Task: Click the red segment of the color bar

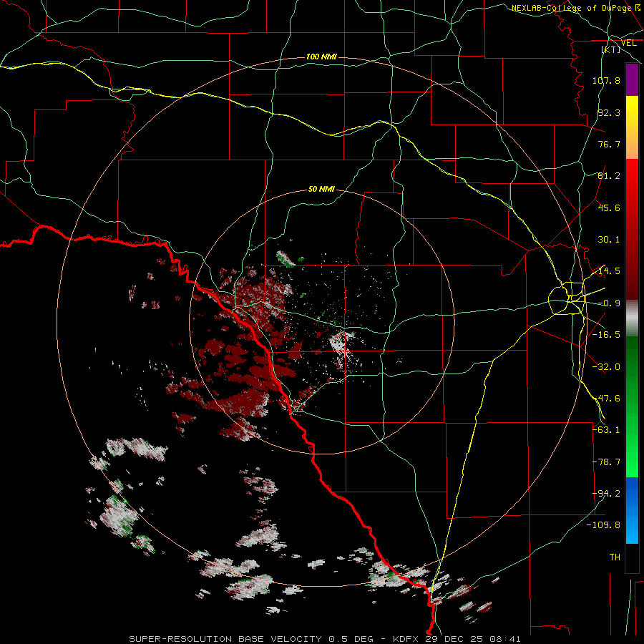Action: tap(632, 229)
